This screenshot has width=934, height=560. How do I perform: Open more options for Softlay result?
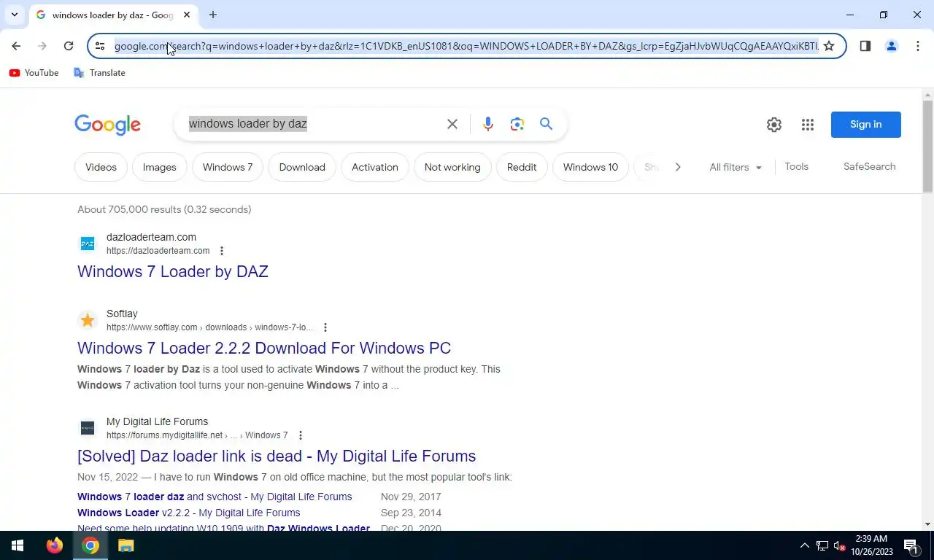click(325, 327)
